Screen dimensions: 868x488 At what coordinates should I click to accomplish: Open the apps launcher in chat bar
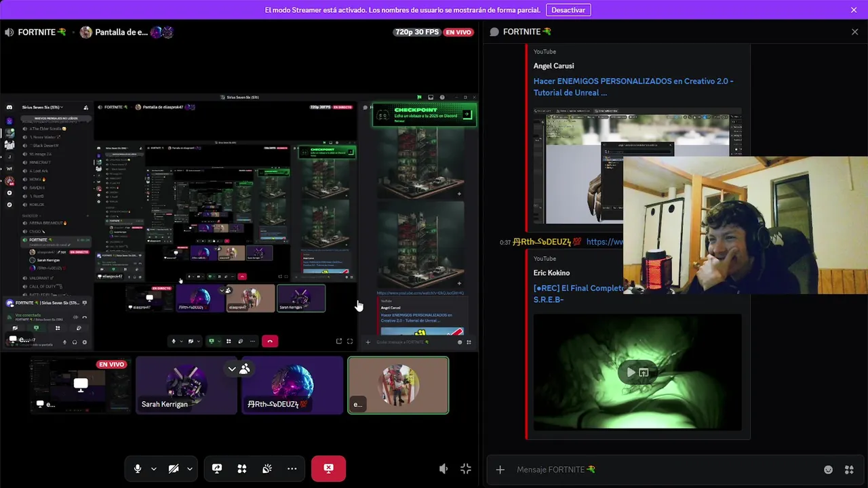[x=849, y=470]
